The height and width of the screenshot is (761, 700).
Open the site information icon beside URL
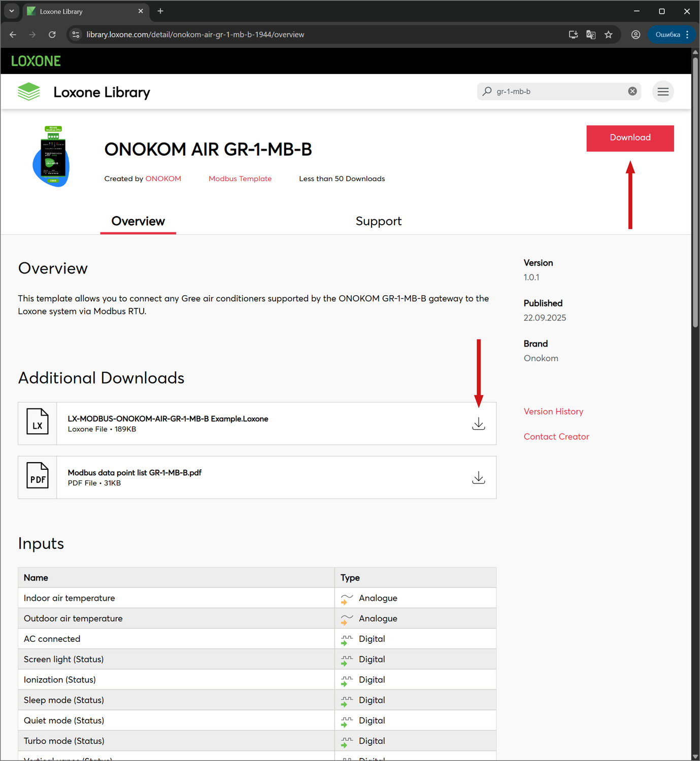[76, 34]
